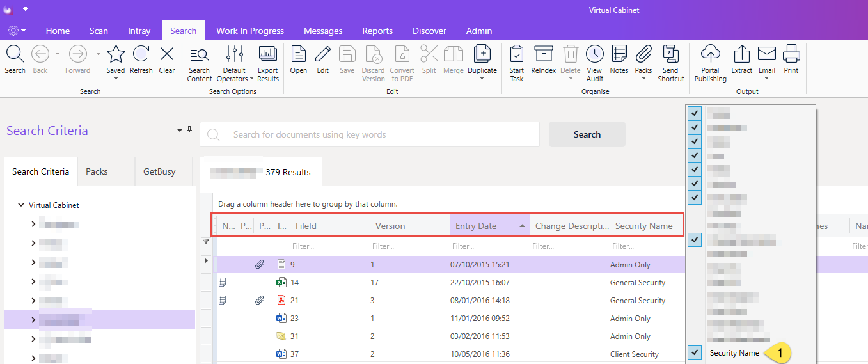Switch to the Work In Progress tab

[250, 31]
